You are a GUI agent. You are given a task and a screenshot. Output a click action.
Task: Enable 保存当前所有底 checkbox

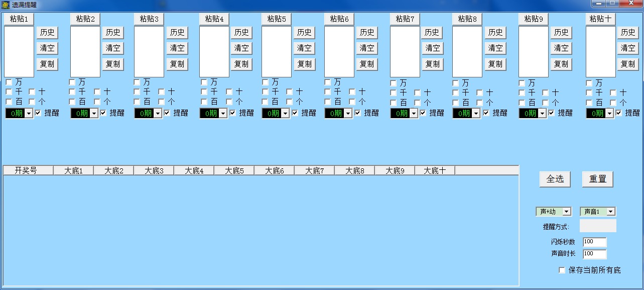click(562, 270)
